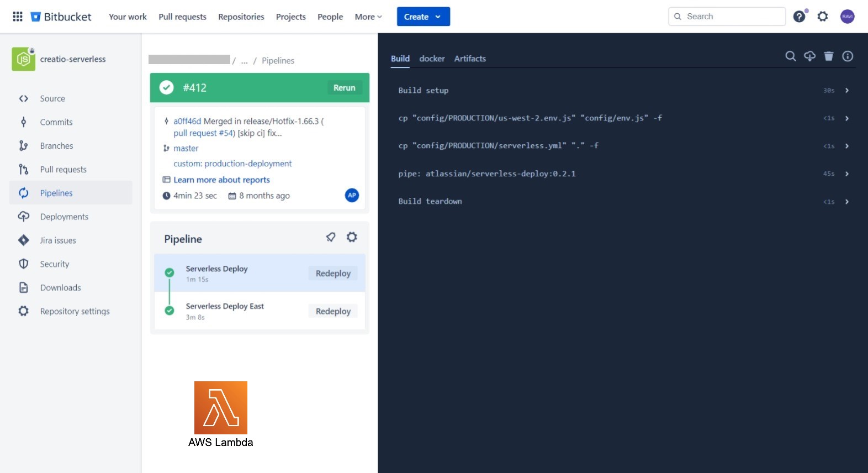Viewport: 868px width, 473px height.
Task: Switch to the Artifacts tab
Action: point(470,59)
